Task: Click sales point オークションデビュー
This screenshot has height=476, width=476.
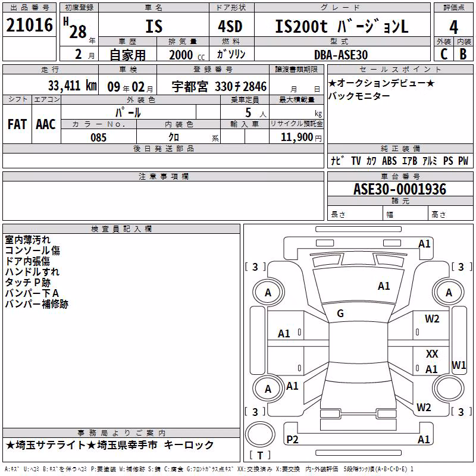Action: [x=381, y=83]
